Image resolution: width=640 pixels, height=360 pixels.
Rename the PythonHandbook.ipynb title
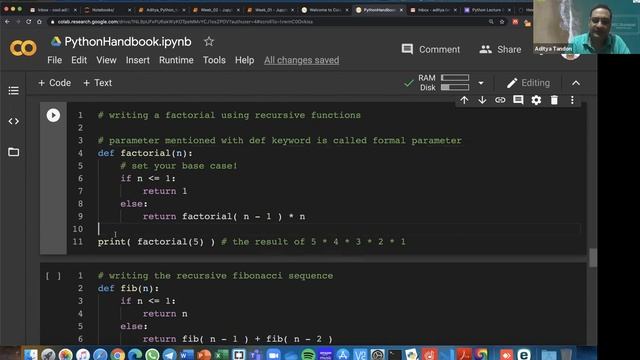tap(128, 42)
